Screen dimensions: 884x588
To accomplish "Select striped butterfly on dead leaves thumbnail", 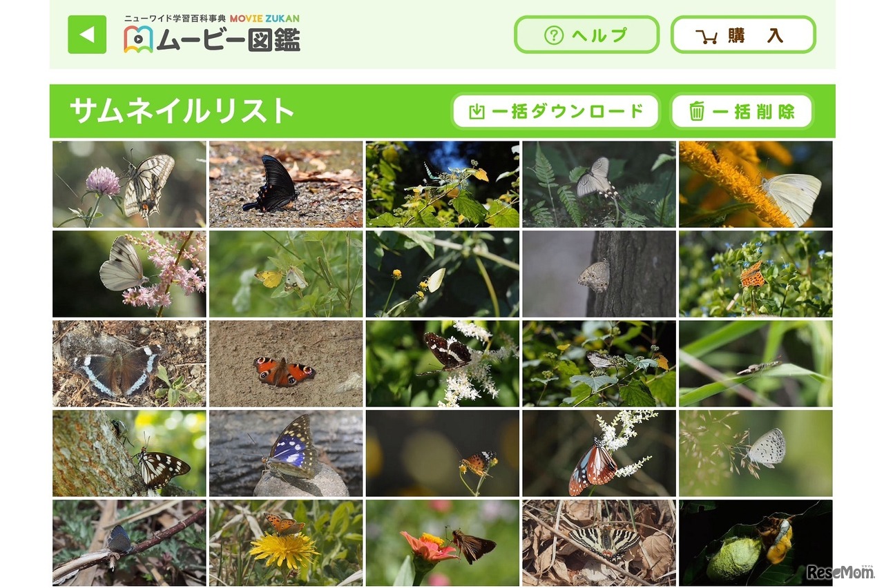I will 599,543.
